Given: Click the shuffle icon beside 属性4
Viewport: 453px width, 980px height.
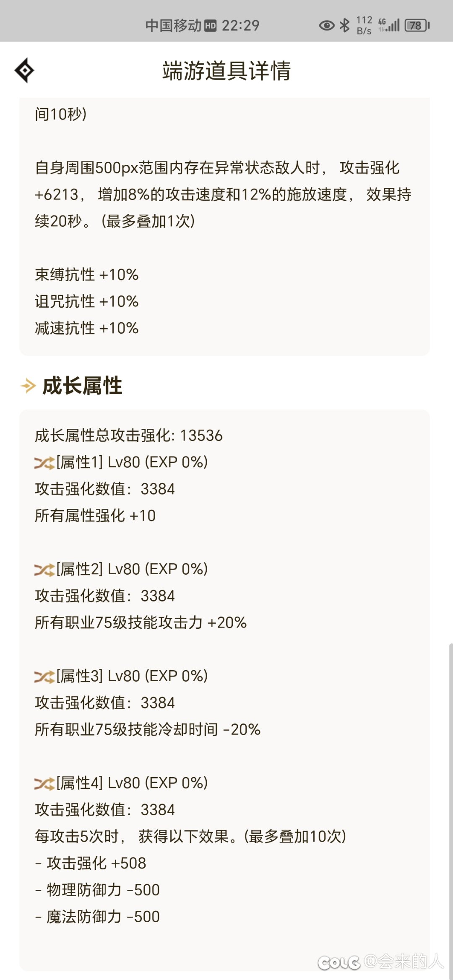Looking at the screenshot, I should [44, 783].
